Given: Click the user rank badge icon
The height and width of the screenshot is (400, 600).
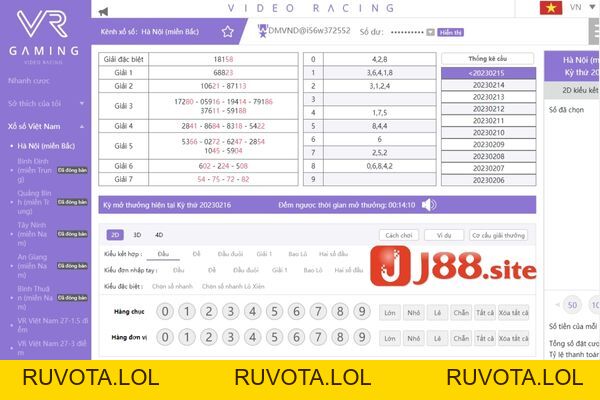Looking at the screenshot, I should click(262, 31).
